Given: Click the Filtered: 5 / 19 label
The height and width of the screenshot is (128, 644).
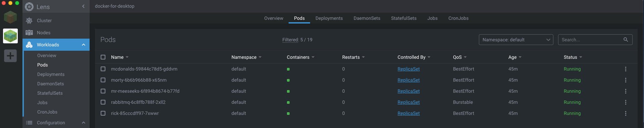Looking at the screenshot, I should 297,40.
